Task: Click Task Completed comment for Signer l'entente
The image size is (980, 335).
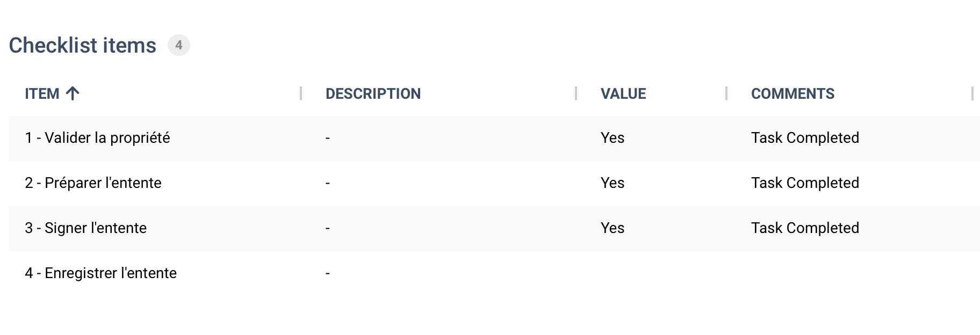Action: pyautogui.click(x=805, y=228)
